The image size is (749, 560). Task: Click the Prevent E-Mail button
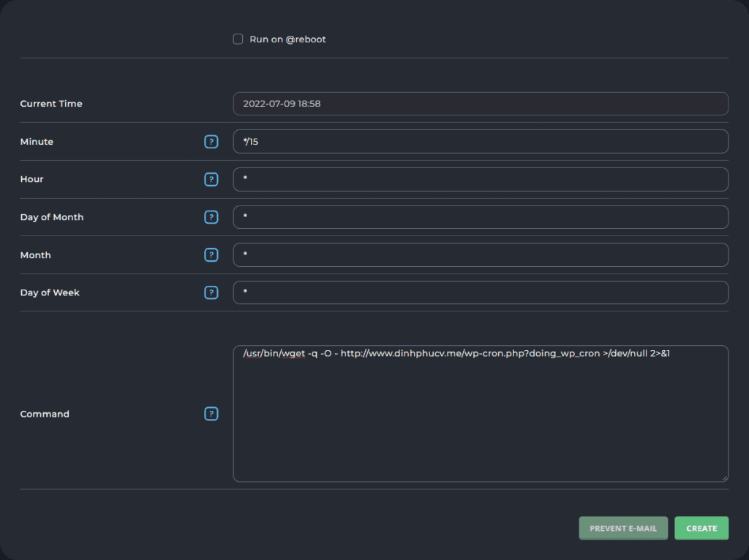click(623, 528)
